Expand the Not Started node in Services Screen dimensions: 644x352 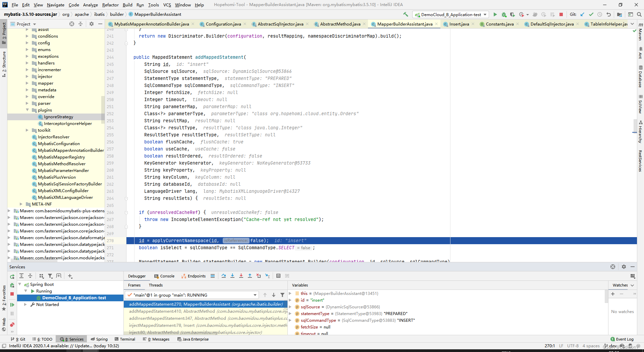[x=25, y=304]
